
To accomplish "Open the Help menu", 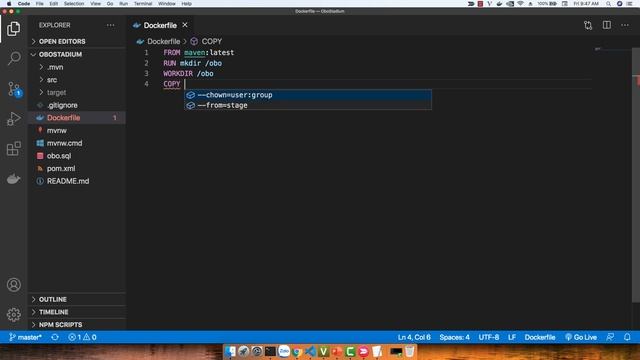I will pyautogui.click(x=187, y=4).
